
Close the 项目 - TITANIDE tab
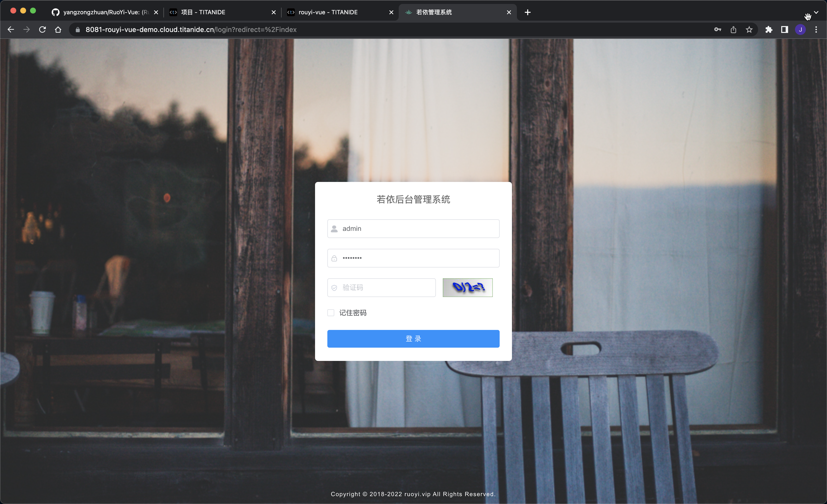[x=273, y=12]
